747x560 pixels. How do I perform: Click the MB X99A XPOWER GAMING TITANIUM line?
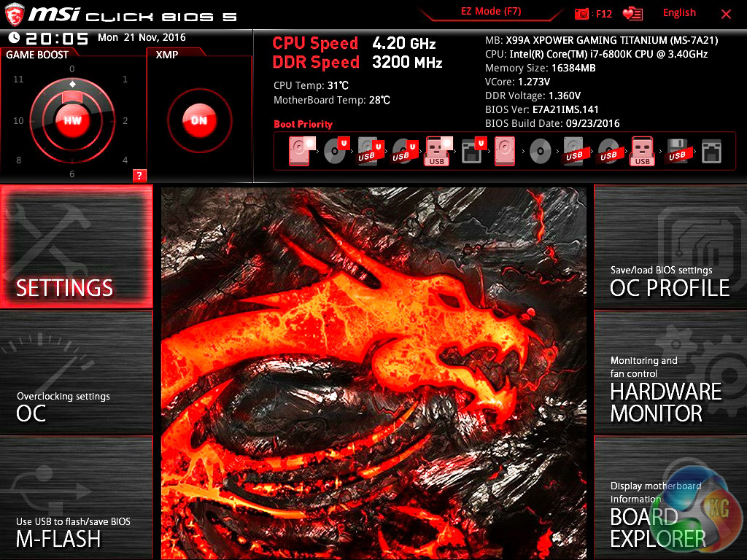tap(601, 41)
